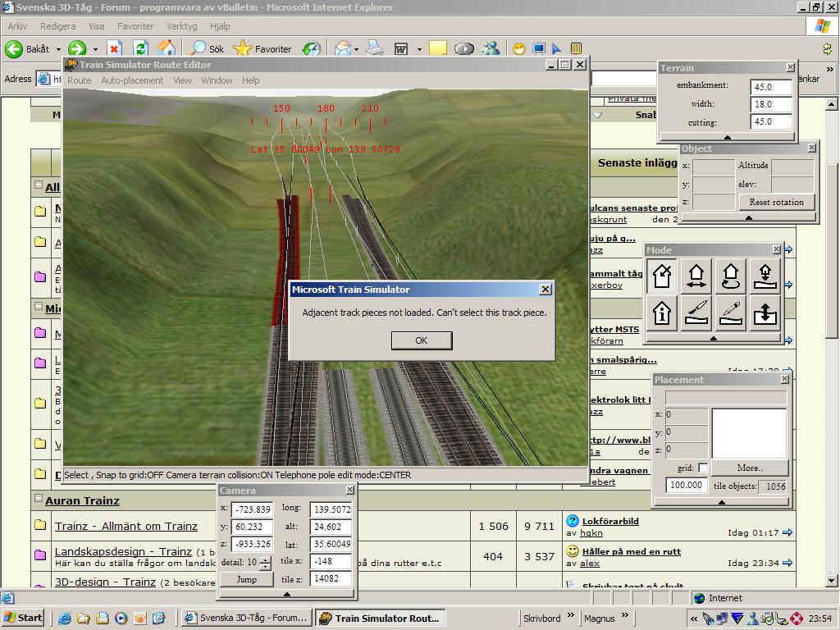
Task: Open the Window menu in Route Editor
Action: point(217,80)
